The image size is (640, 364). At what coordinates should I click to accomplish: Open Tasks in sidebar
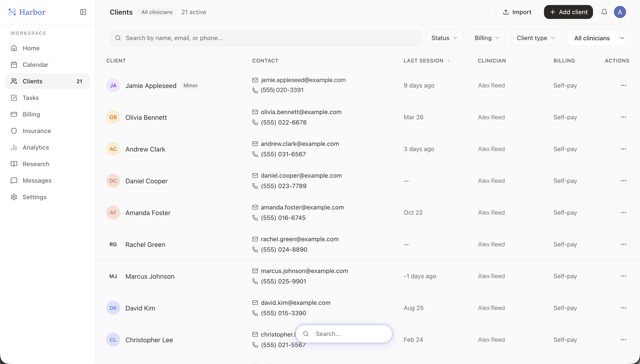tap(47, 98)
